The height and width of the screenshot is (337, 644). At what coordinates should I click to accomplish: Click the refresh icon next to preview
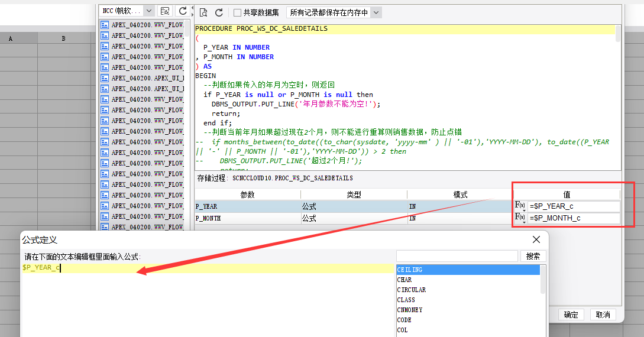(x=219, y=13)
